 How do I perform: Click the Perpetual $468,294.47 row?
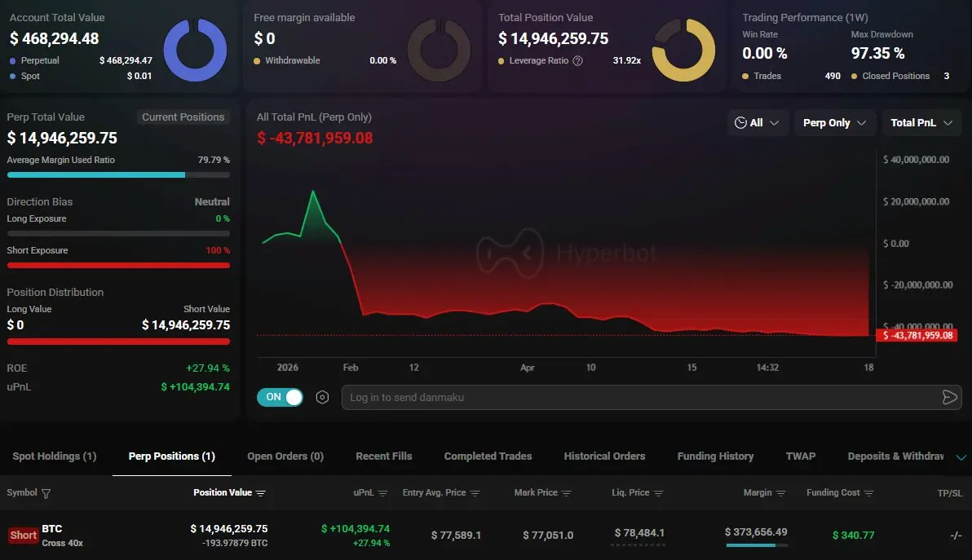click(81, 60)
